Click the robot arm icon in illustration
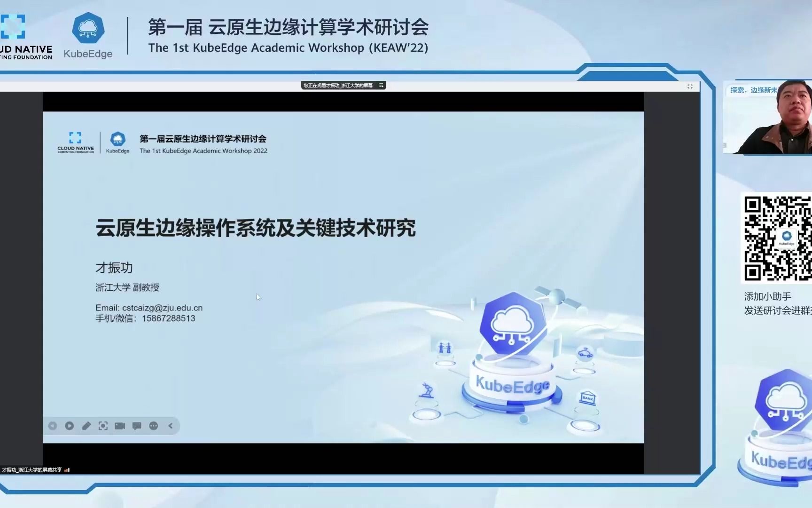Viewport: 812px width, 508px height. point(427,390)
